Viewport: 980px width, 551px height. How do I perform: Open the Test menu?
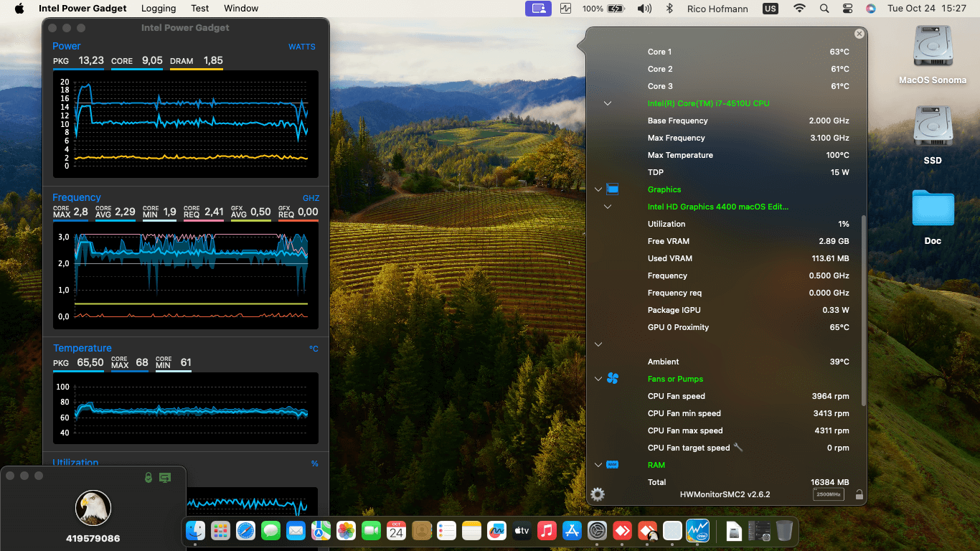pyautogui.click(x=200, y=9)
